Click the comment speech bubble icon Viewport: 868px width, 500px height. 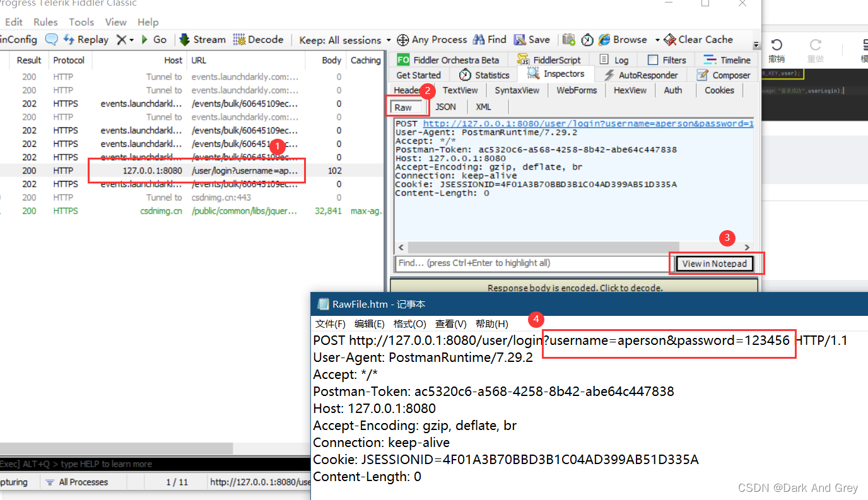pyautogui.click(x=51, y=40)
